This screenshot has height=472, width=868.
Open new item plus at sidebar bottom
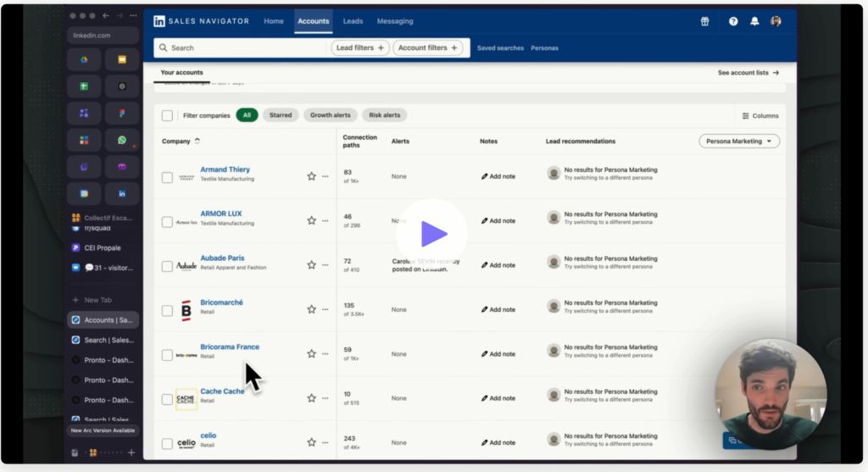[x=131, y=453]
